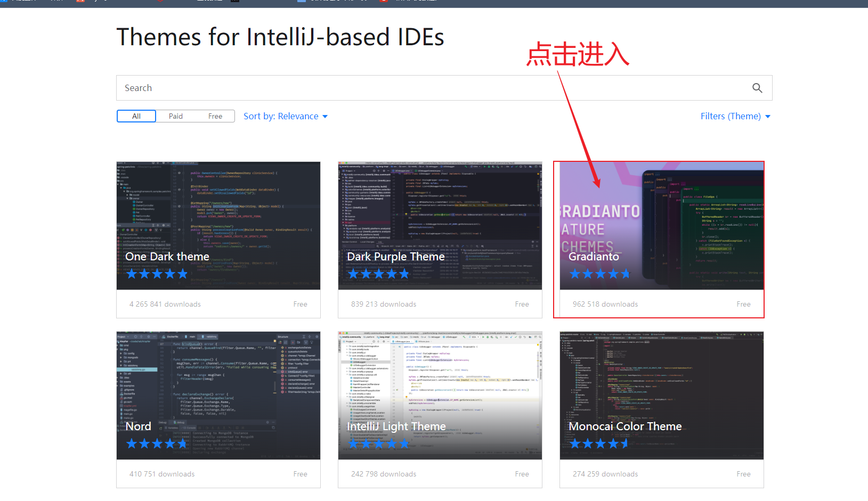Viewport: 868px width, 501px height.
Task: Click the Monocai Color Theme title
Action: 625,426
